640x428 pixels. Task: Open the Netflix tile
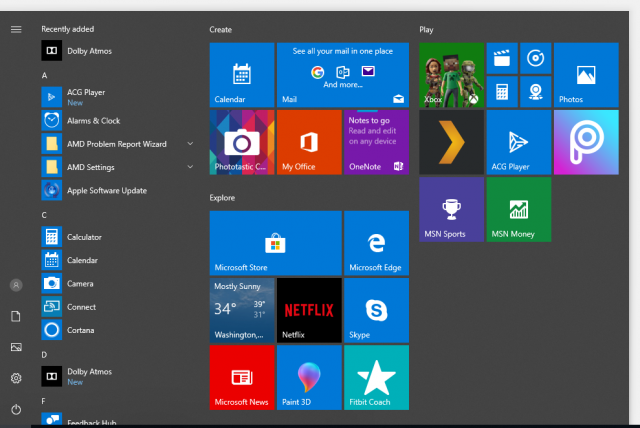tap(309, 310)
